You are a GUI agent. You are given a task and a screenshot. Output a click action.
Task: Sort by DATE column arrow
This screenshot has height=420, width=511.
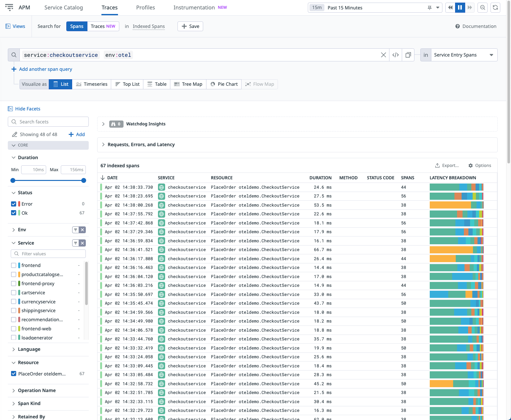(103, 178)
